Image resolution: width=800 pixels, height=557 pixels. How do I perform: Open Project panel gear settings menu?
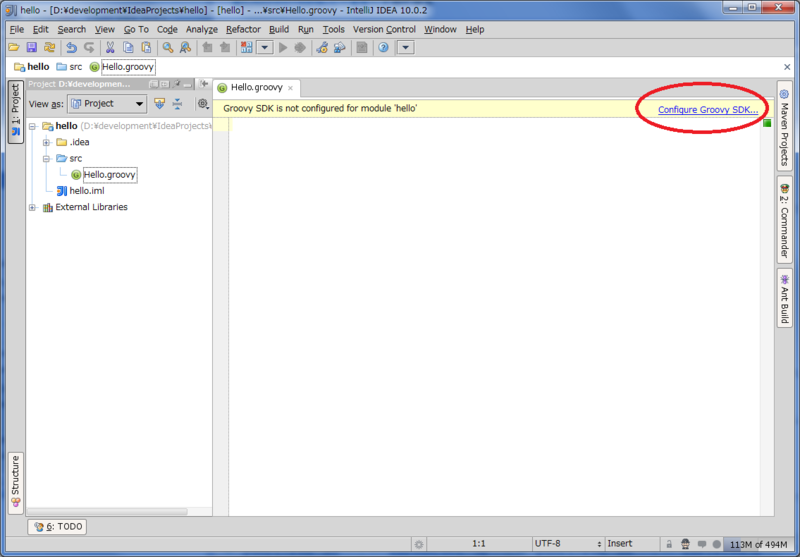203,104
